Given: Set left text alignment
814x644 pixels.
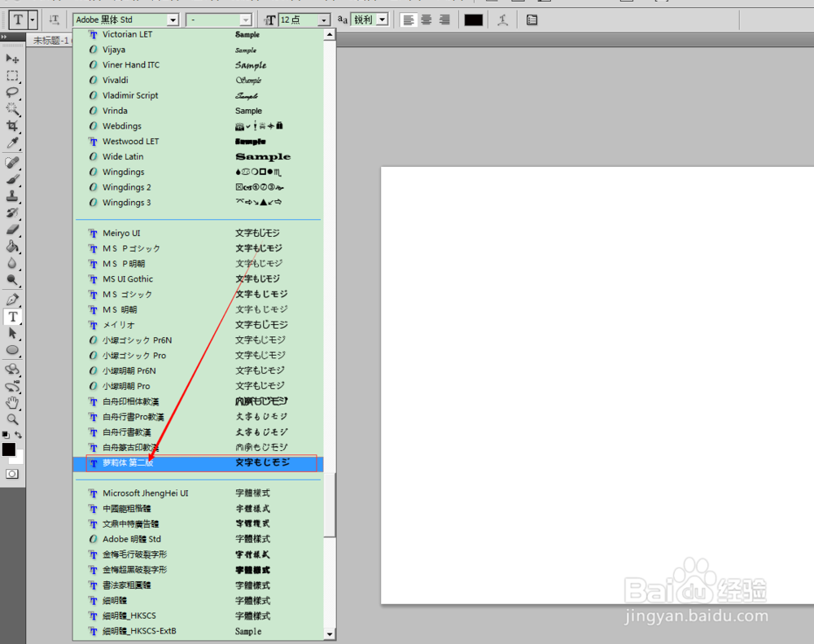Looking at the screenshot, I should click(409, 20).
